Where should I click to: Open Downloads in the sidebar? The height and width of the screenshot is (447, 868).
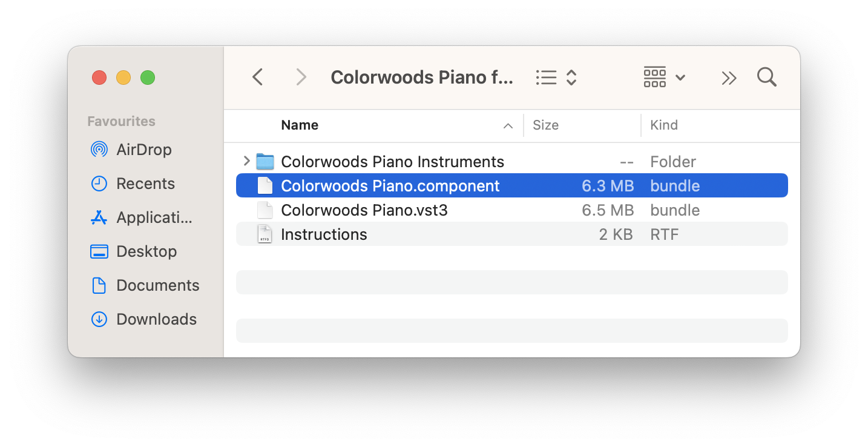click(156, 319)
